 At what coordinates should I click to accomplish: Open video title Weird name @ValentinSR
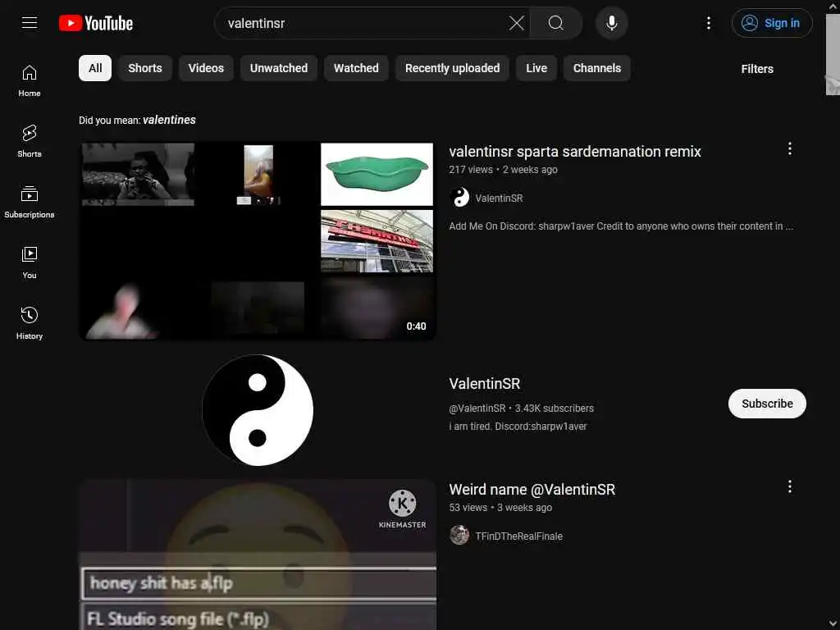[x=532, y=490]
